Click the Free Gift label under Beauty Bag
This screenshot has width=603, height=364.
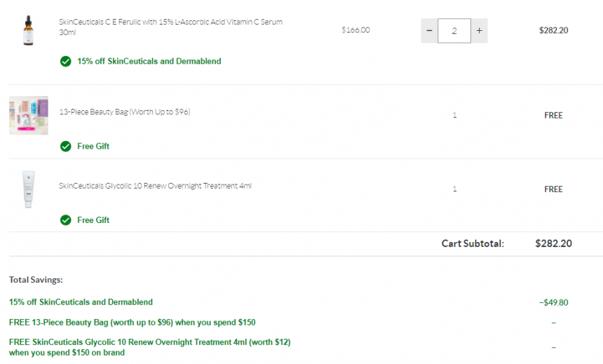[x=93, y=146]
